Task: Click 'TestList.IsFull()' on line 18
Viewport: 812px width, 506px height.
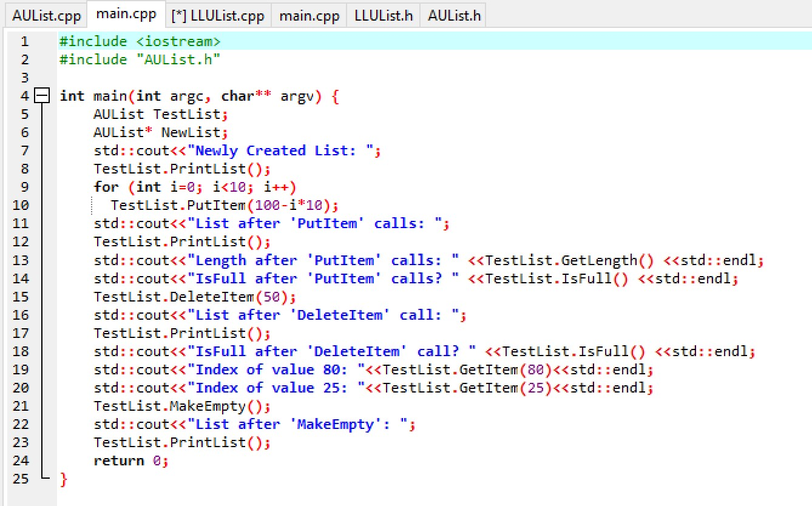Action: (x=574, y=351)
